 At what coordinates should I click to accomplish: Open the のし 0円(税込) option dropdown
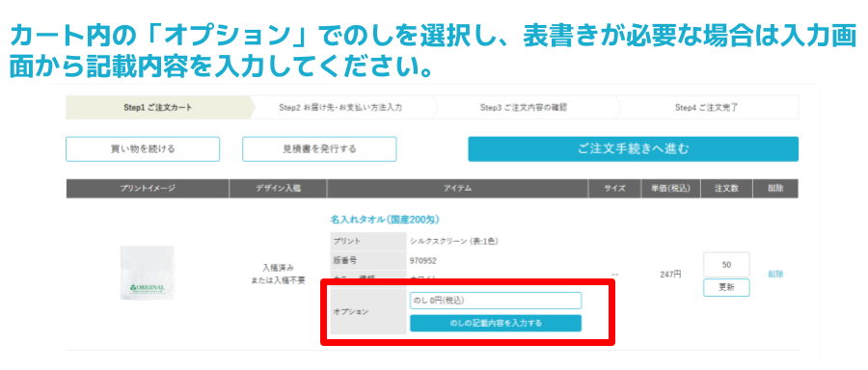pyautogui.click(x=496, y=301)
